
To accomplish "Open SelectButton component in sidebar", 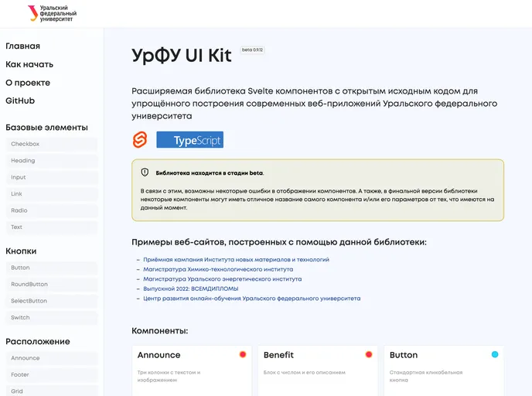I will pos(29,301).
